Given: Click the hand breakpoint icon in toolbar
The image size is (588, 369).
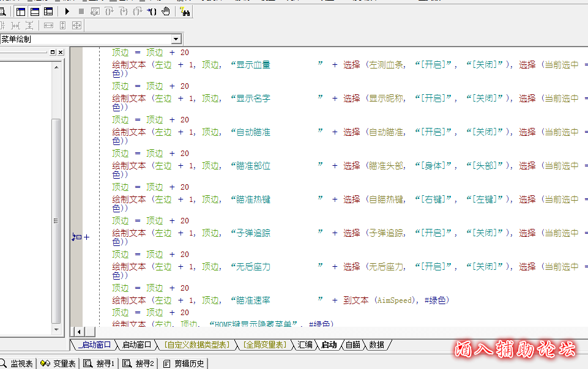Looking at the screenshot, I should [166, 11].
